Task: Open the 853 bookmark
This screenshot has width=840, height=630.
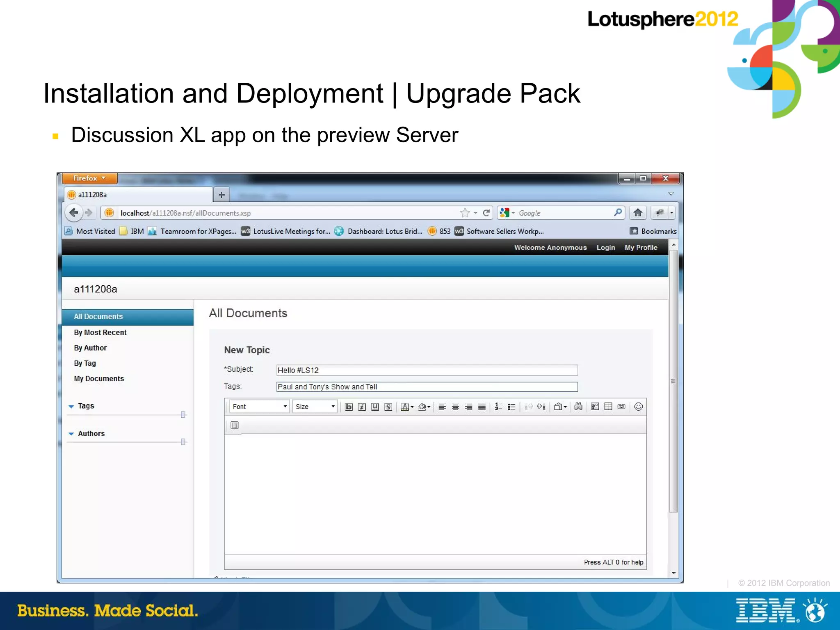Action: 439,232
